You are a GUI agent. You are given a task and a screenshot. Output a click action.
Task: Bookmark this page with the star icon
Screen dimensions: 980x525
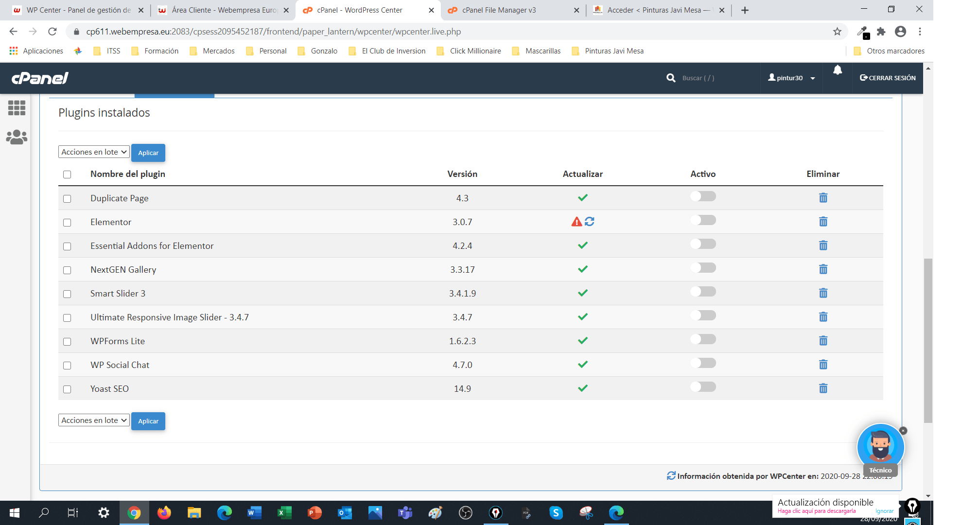coord(837,32)
